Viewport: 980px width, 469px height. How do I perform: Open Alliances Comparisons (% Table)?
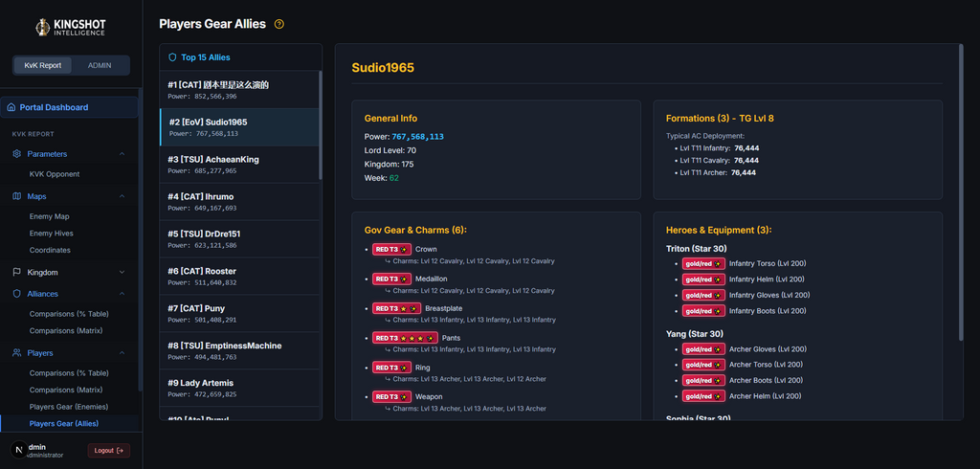click(x=70, y=314)
